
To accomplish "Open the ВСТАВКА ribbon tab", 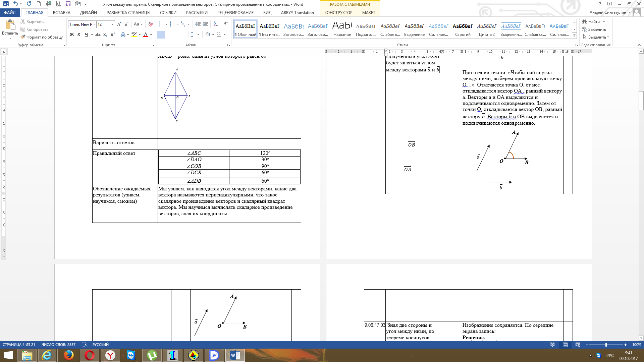I will pos(62,13).
